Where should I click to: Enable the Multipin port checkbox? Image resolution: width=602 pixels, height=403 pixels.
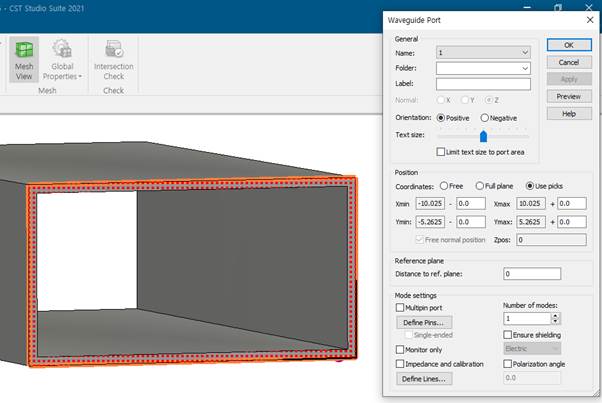coord(401,308)
